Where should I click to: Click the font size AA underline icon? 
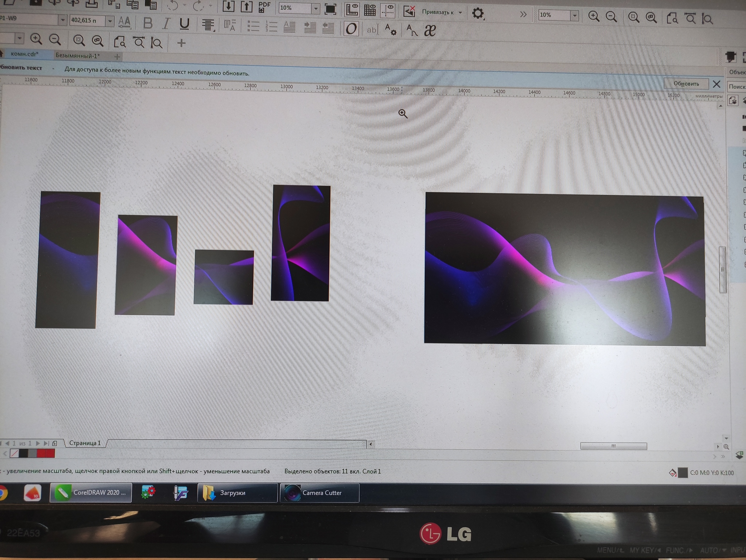125,22
